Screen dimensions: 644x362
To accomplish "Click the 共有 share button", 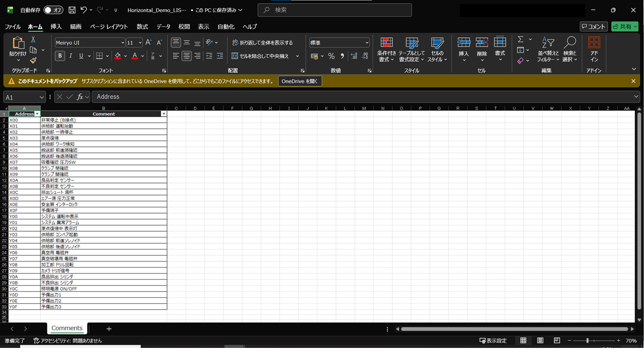I will click(x=624, y=27).
